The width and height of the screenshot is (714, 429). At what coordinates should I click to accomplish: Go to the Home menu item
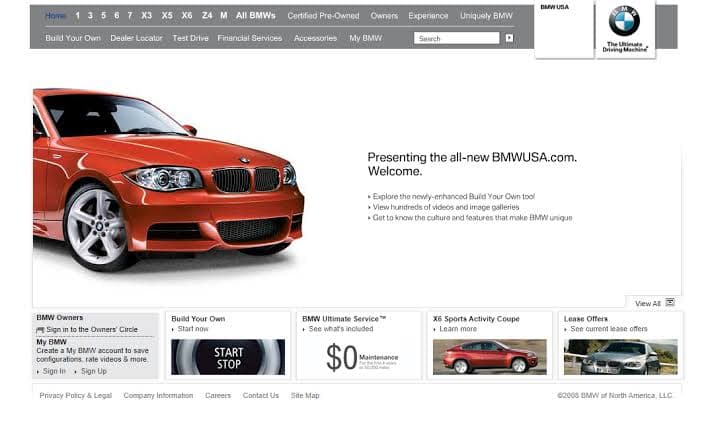pyautogui.click(x=55, y=16)
